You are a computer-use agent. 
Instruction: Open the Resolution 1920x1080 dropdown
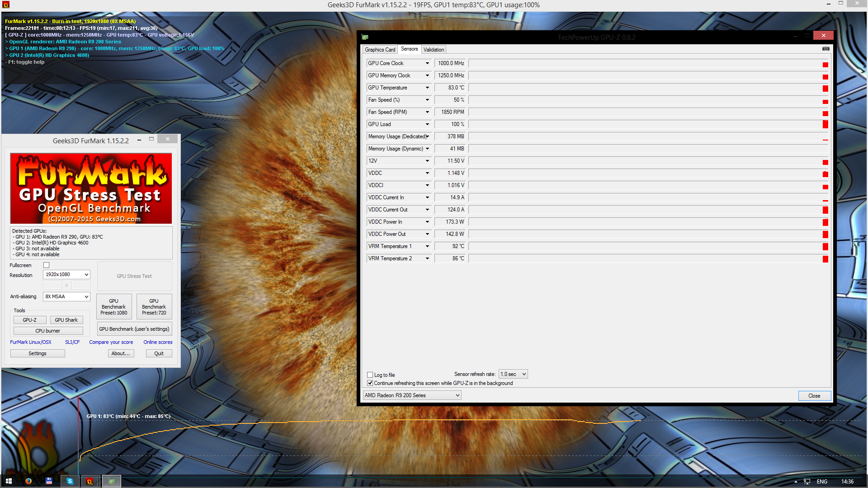point(66,275)
